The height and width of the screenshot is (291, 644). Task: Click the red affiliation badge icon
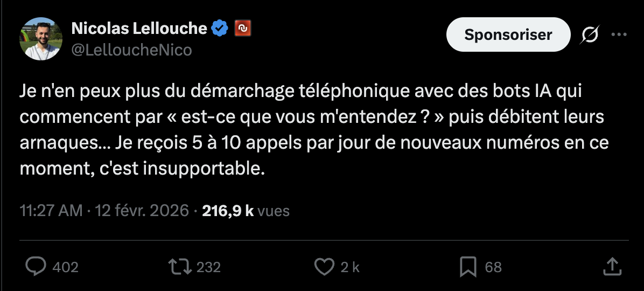(243, 29)
